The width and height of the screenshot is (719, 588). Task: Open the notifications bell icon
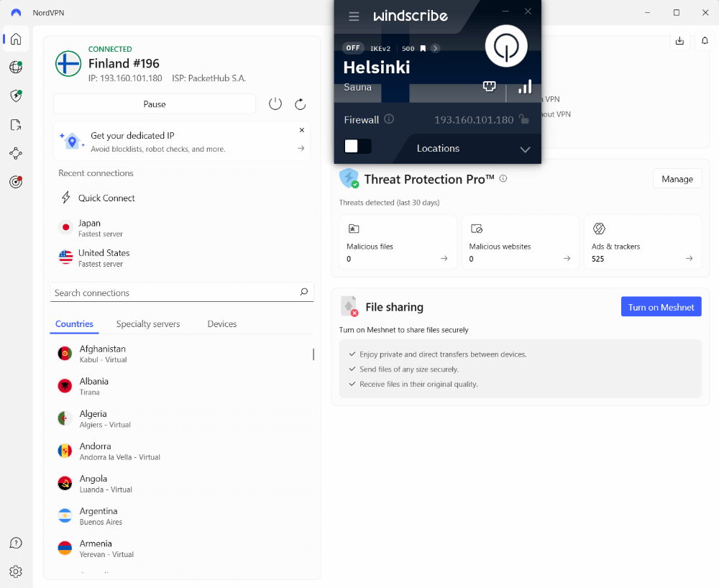[x=705, y=41]
